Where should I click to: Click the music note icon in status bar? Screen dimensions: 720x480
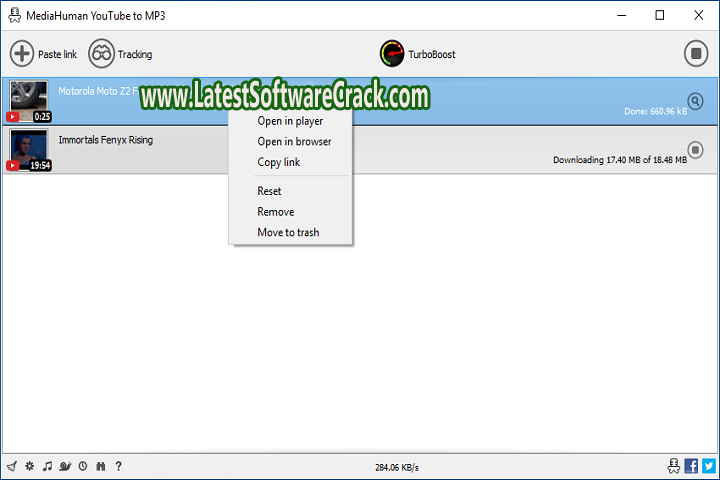tap(47, 466)
